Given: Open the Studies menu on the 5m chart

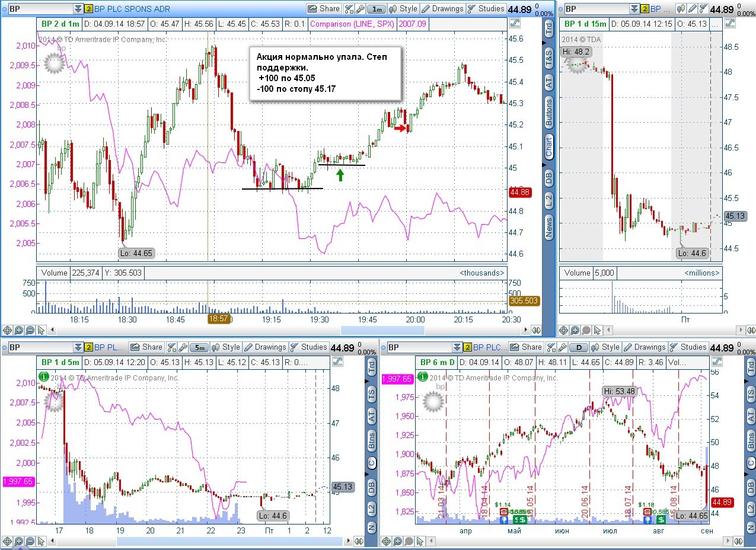Looking at the screenshot, I should click(308, 347).
